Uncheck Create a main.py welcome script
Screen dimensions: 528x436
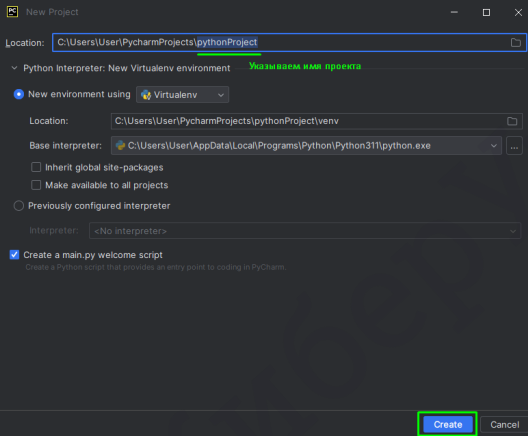coord(14,255)
